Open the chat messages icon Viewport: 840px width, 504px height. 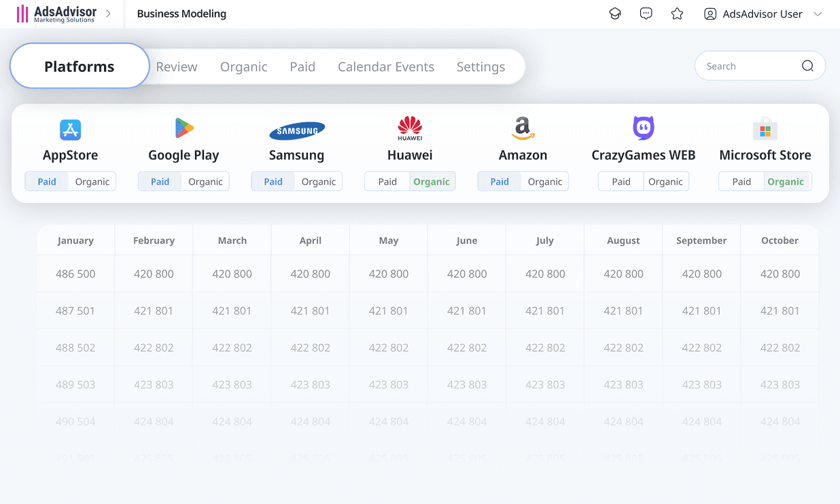(x=646, y=14)
